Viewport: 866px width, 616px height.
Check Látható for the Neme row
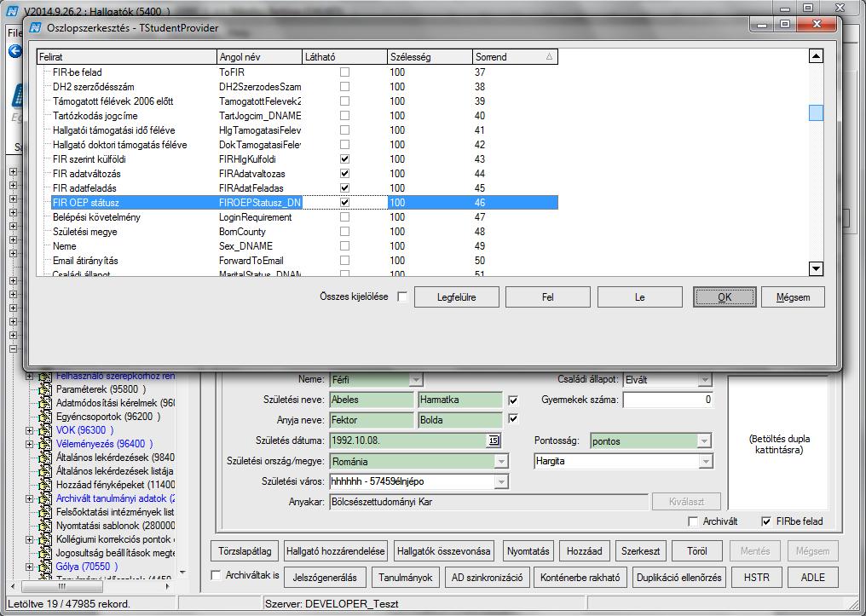click(344, 245)
